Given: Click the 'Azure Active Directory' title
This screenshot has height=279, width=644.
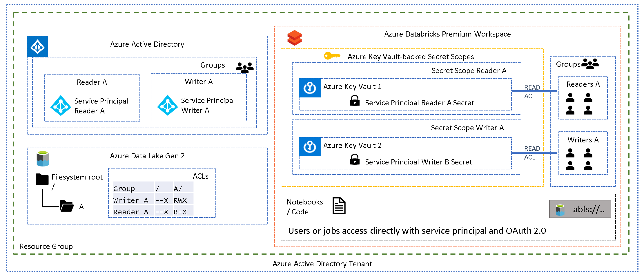Looking at the screenshot, I should click(147, 44).
